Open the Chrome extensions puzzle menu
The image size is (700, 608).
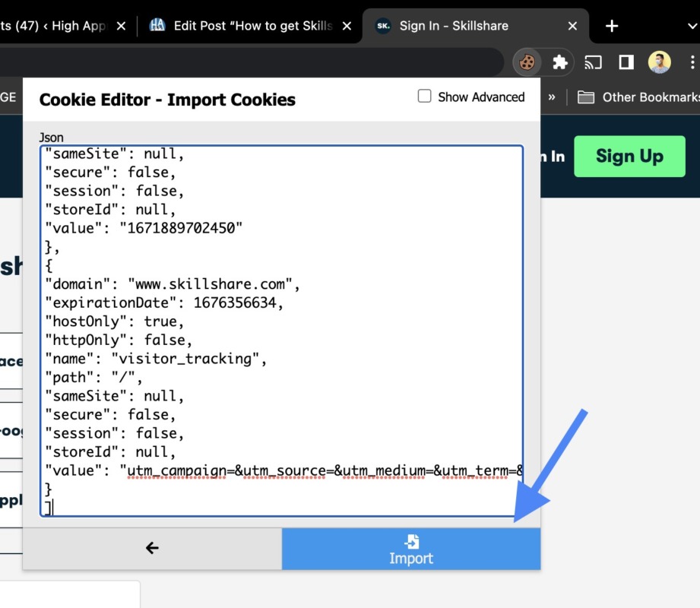pos(560,62)
